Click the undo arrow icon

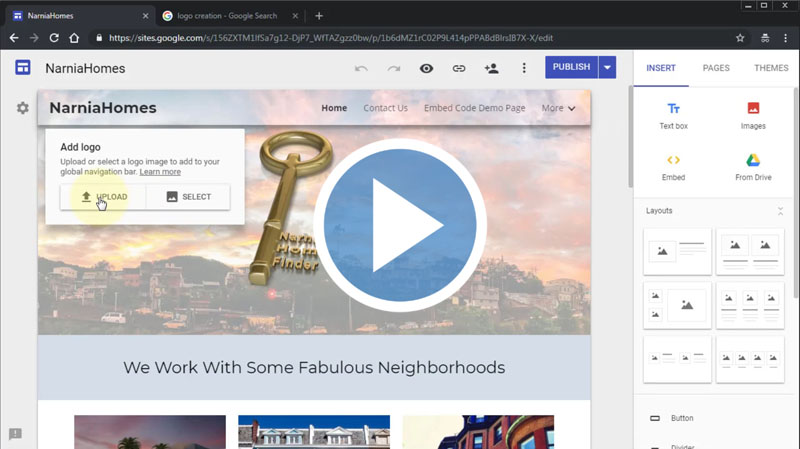(x=361, y=69)
